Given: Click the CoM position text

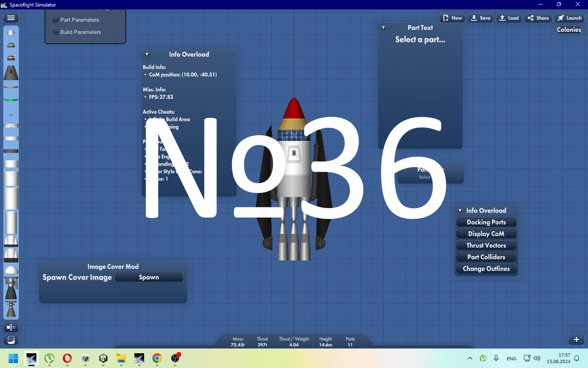Looking at the screenshot, I should 183,75.
